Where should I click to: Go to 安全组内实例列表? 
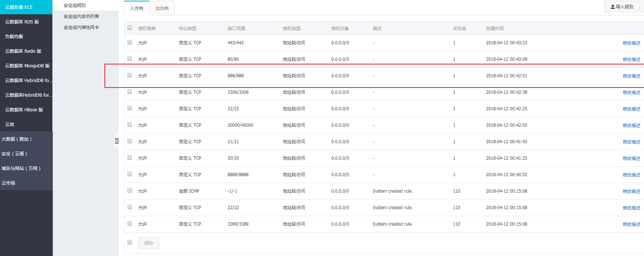pos(81,16)
